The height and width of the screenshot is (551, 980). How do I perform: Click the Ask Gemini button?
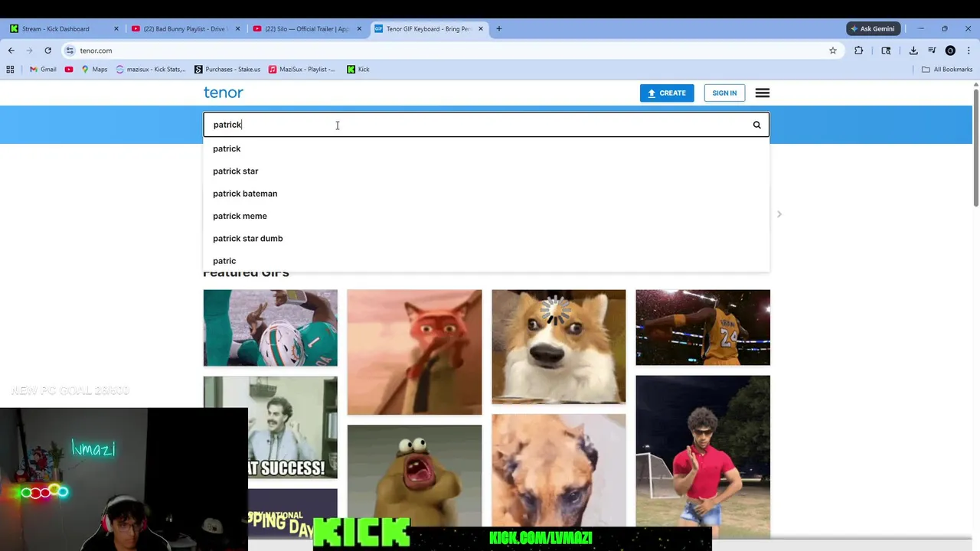click(x=873, y=29)
